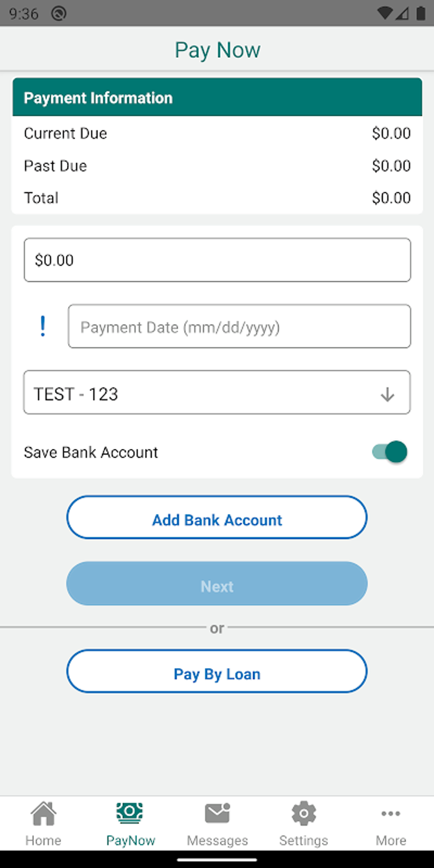Choose Pay By Loan option

tap(217, 671)
